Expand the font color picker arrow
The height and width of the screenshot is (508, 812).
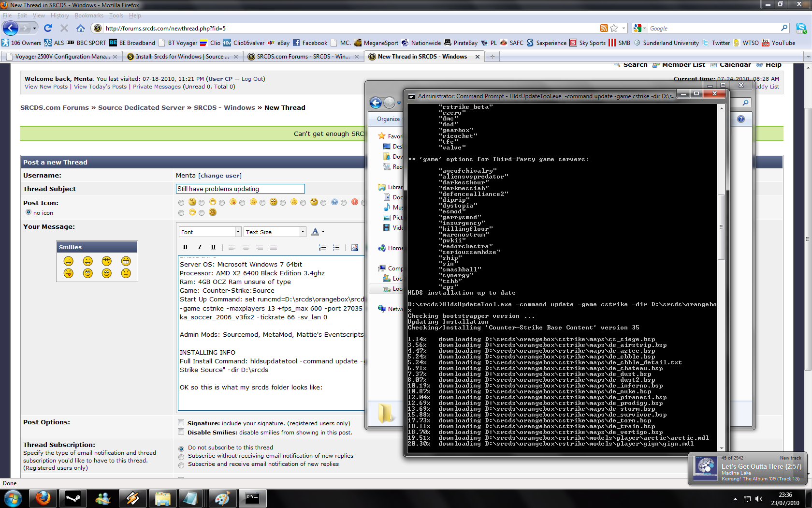[x=323, y=232]
